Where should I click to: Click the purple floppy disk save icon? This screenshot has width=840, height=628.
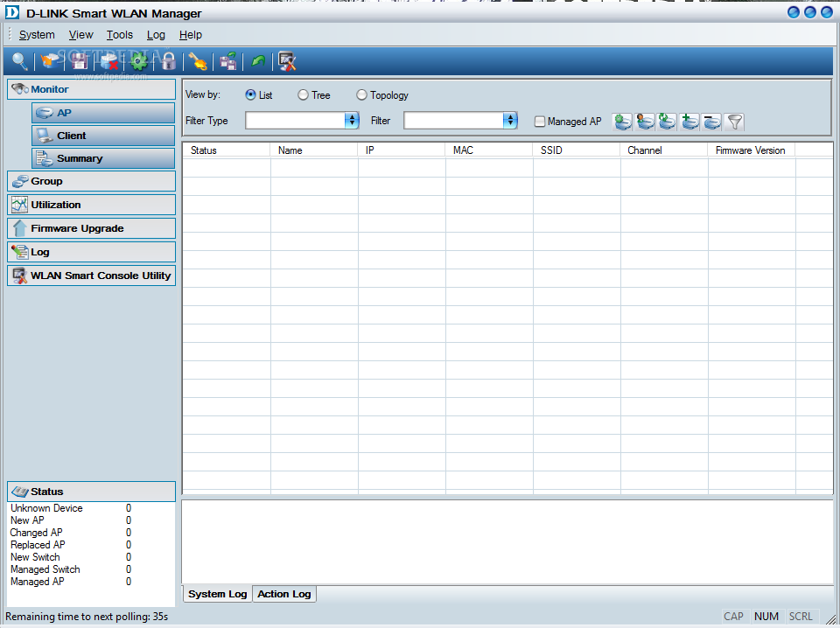[80, 61]
